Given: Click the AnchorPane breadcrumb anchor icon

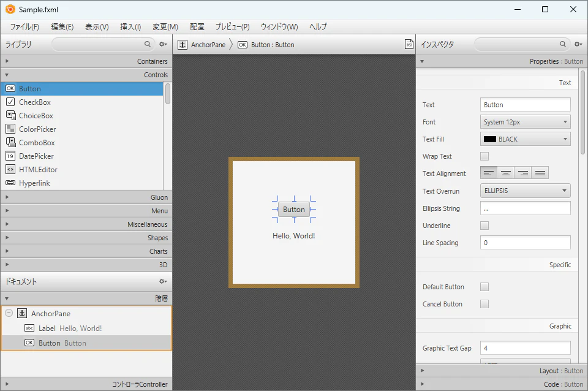Looking at the screenshot, I should coord(183,45).
